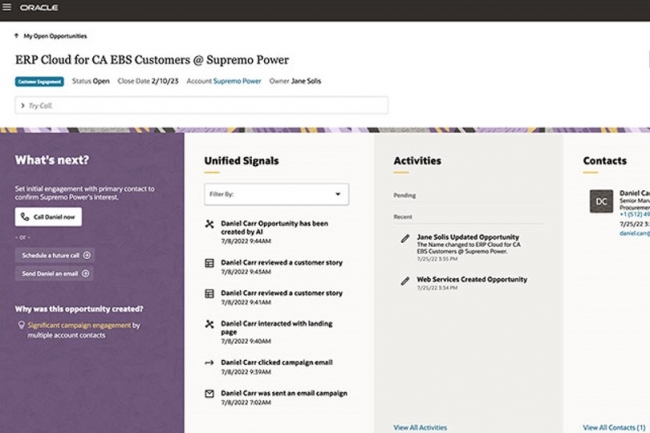Open customer story signal from 9:41AM
The height and width of the screenshot is (433, 650).
(x=282, y=293)
